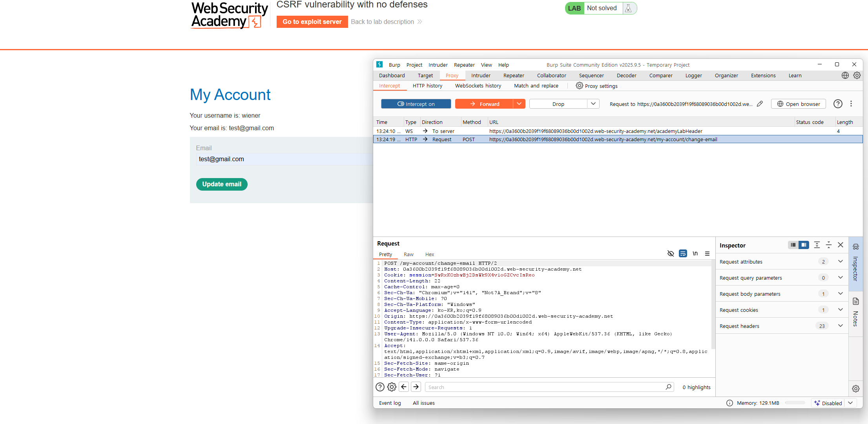Click the Request editor search field
The width and height of the screenshot is (868, 424).
(545, 387)
